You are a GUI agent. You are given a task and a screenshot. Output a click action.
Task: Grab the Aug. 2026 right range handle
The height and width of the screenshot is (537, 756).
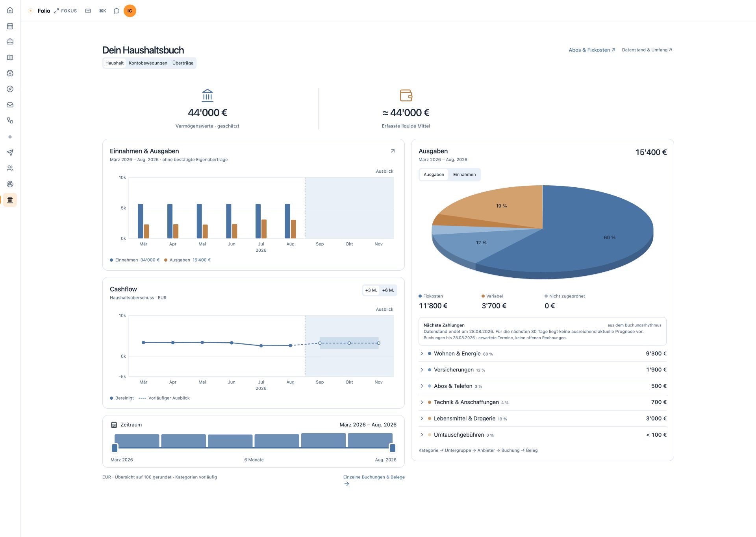393,448
